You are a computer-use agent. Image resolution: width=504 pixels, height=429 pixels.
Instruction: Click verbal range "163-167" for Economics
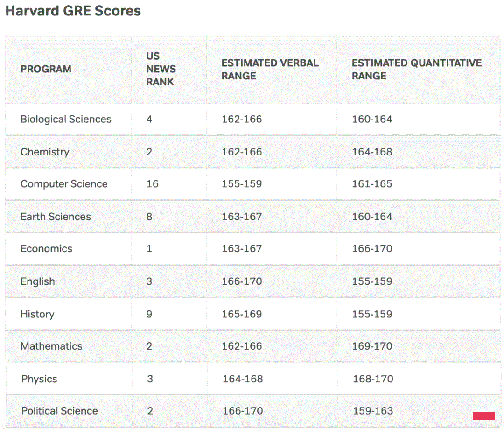pyautogui.click(x=242, y=249)
